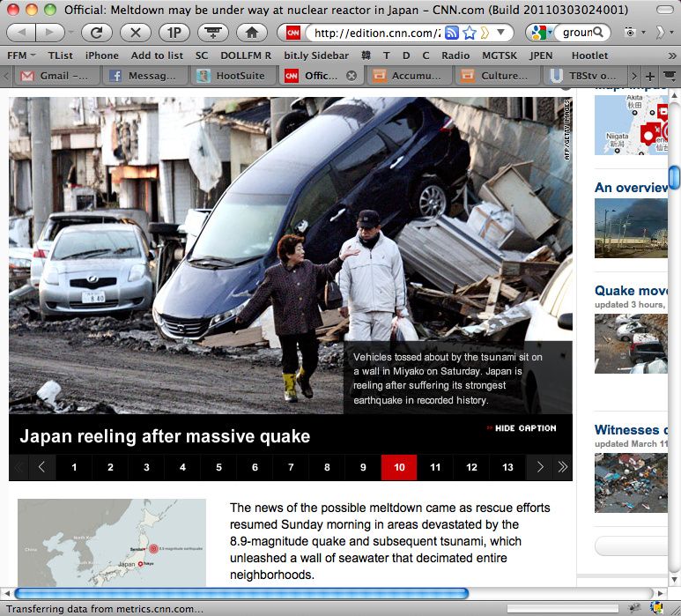Screen dimensions: 681x616
Task: Open the sidebar Niigata map thumbnail
Action: 631,125
